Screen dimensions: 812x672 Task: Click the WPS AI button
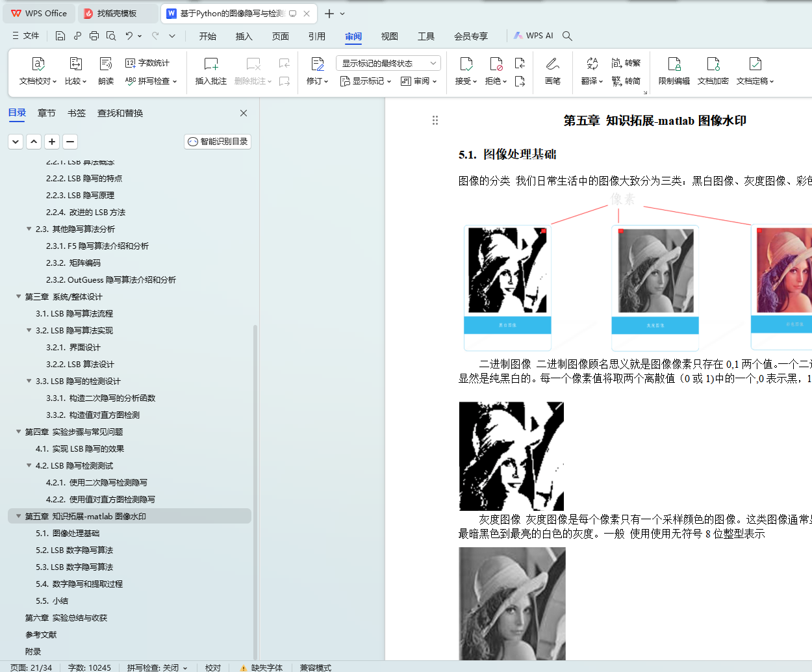click(533, 36)
